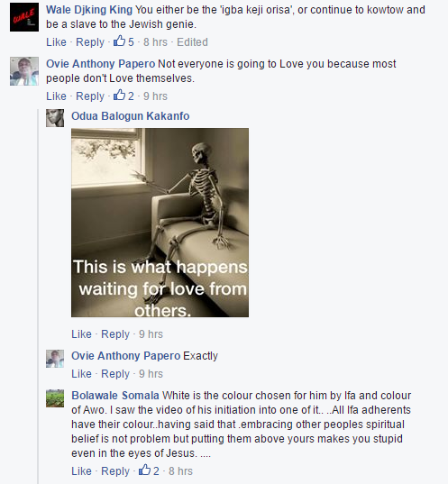Open Bolawale Somala's profile name link
This screenshot has width=448, height=484.
[115, 396]
